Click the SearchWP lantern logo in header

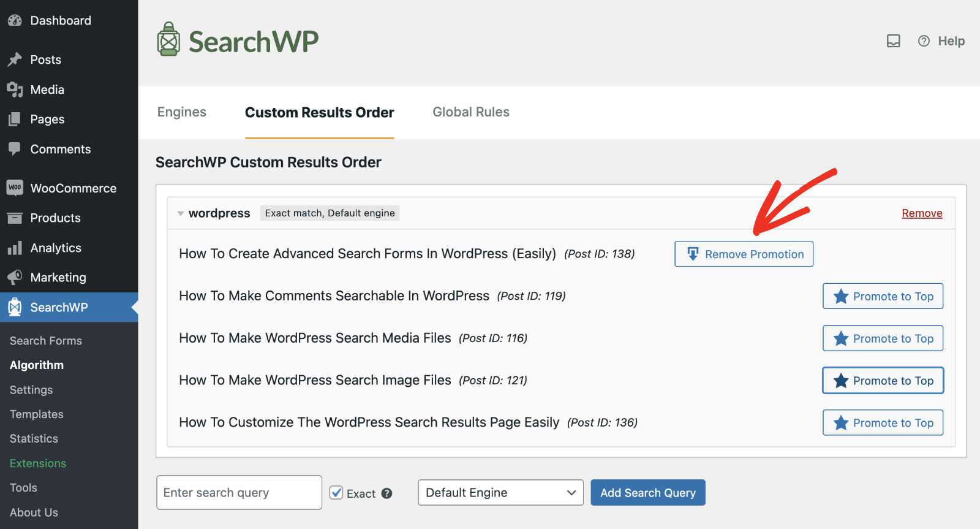click(x=168, y=39)
